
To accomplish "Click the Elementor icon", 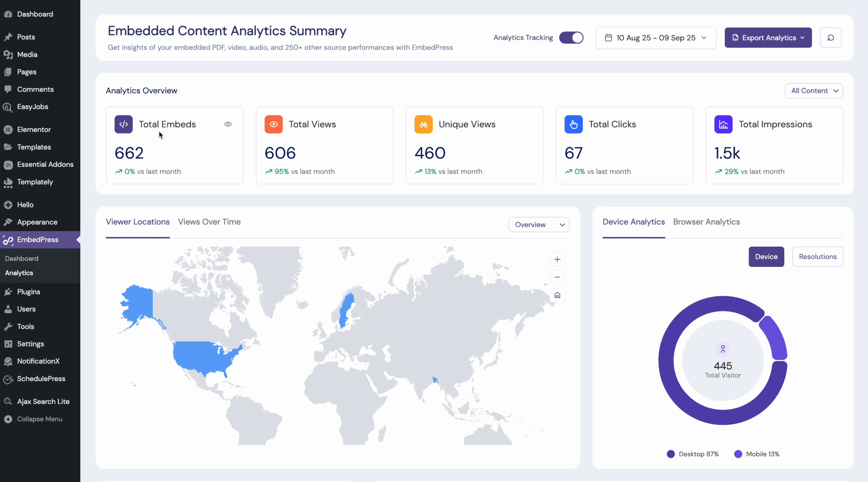I will tap(8, 129).
